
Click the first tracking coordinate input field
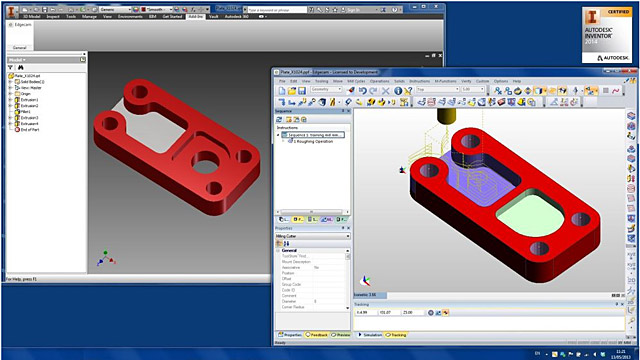tap(365, 313)
